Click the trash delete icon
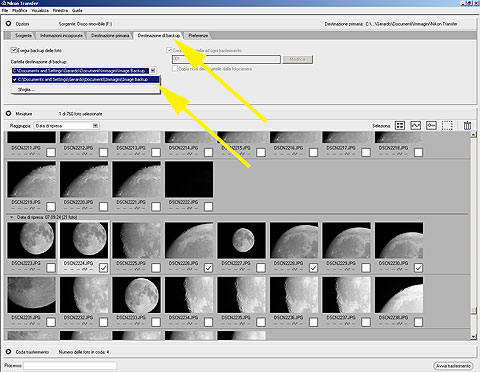This screenshot has height=372, width=480. [467, 126]
